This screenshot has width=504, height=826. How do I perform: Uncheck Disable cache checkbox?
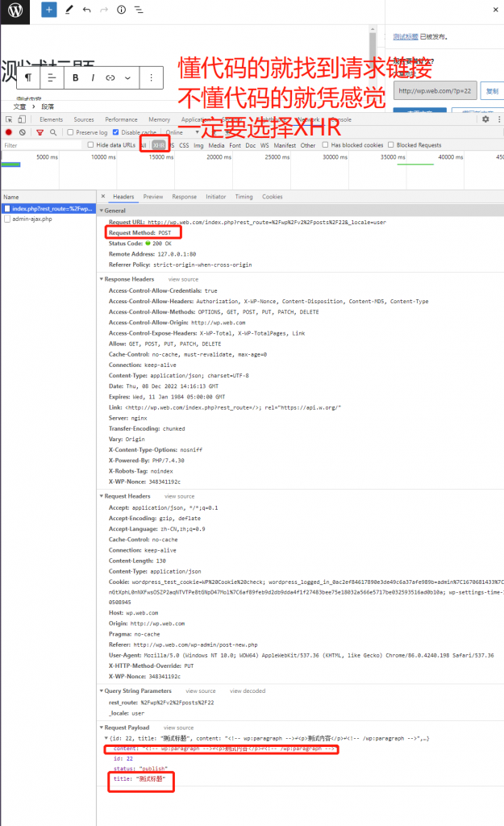[x=115, y=132]
